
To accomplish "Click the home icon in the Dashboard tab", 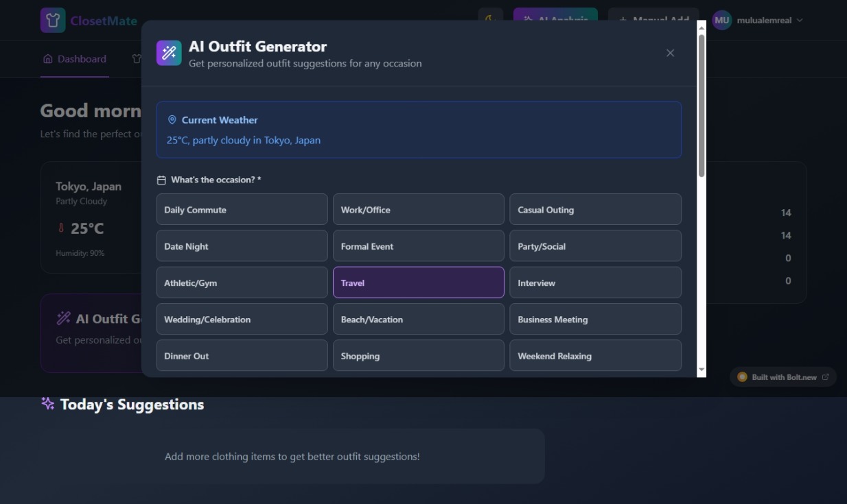I will point(47,59).
